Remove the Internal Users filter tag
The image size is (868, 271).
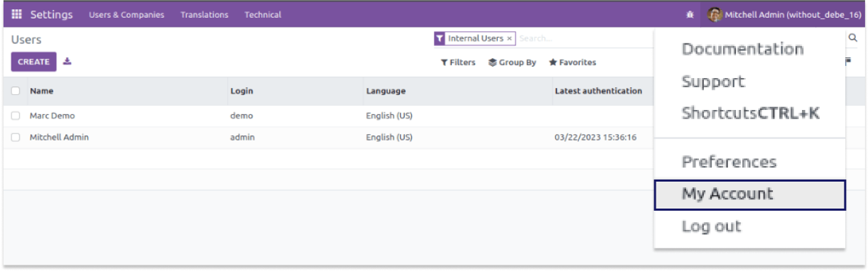[x=509, y=39]
